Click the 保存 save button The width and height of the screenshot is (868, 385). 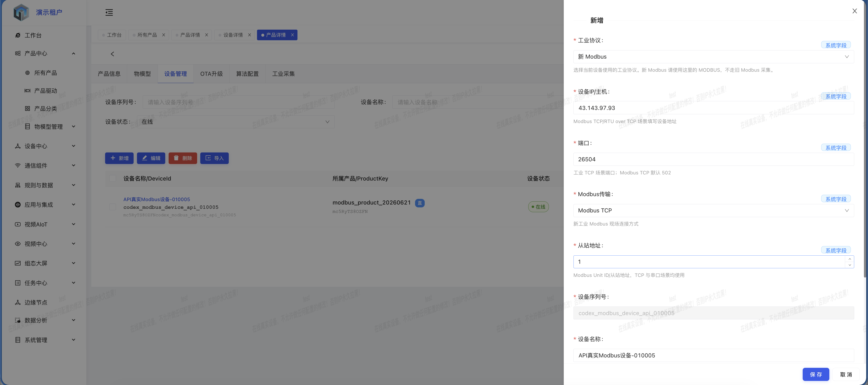pyautogui.click(x=816, y=375)
